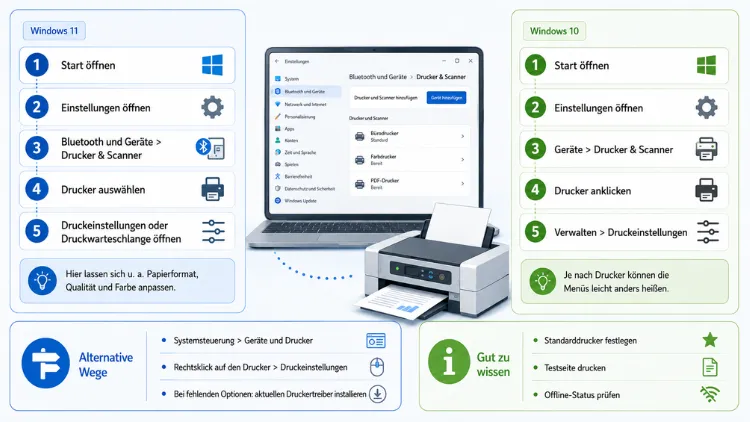This screenshot has width=750, height=422.
Task: Click the 'Drucker anklicken' step text
Action: coord(593,191)
